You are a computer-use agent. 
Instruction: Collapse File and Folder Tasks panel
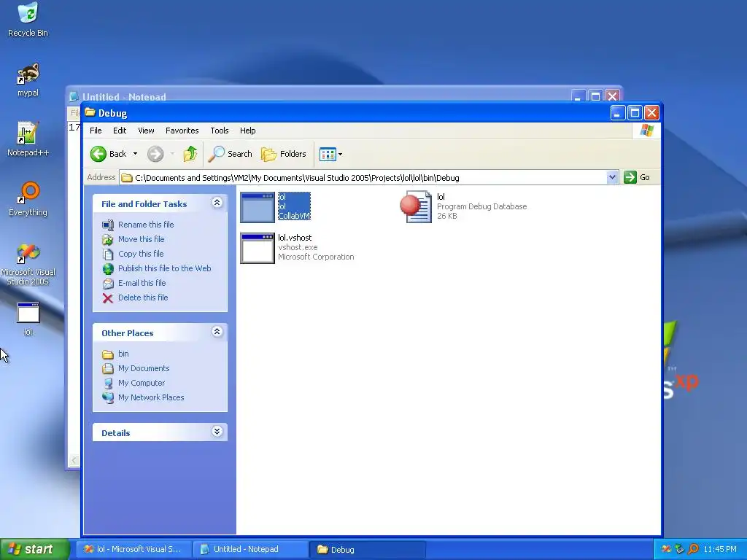(x=217, y=203)
